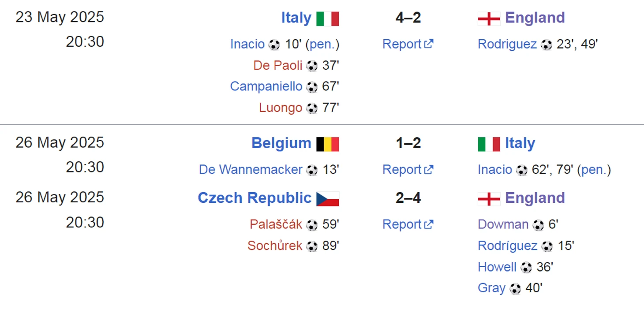
Task: Click the Italy flag icon in first match
Action: click(328, 19)
